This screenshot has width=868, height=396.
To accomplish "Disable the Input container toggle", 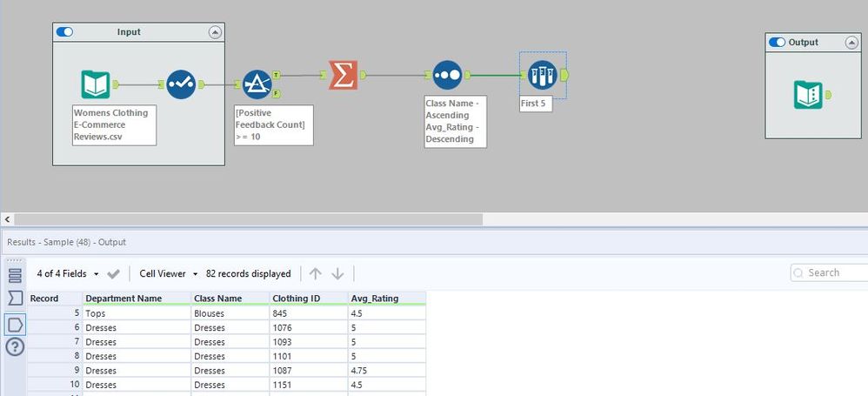I will point(64,32).
